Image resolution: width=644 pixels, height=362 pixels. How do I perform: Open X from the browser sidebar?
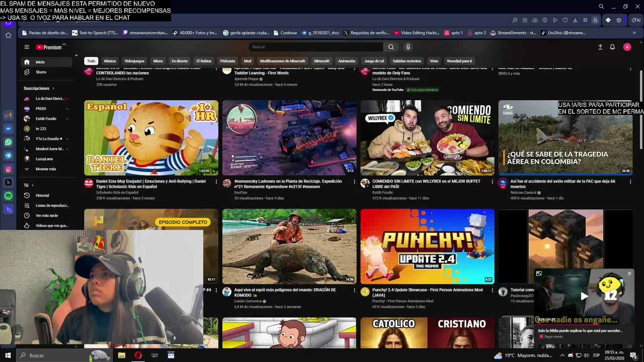[x=9, y=183]
